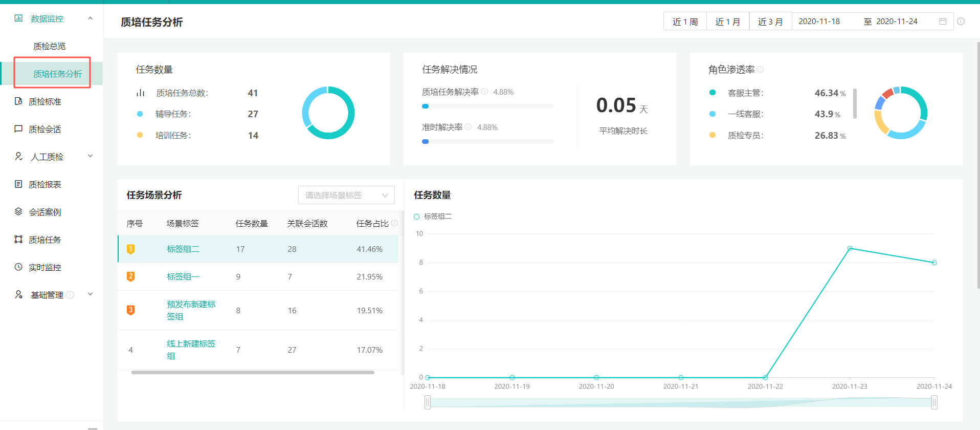Click the rank 3 badge icon

(130, 310)
